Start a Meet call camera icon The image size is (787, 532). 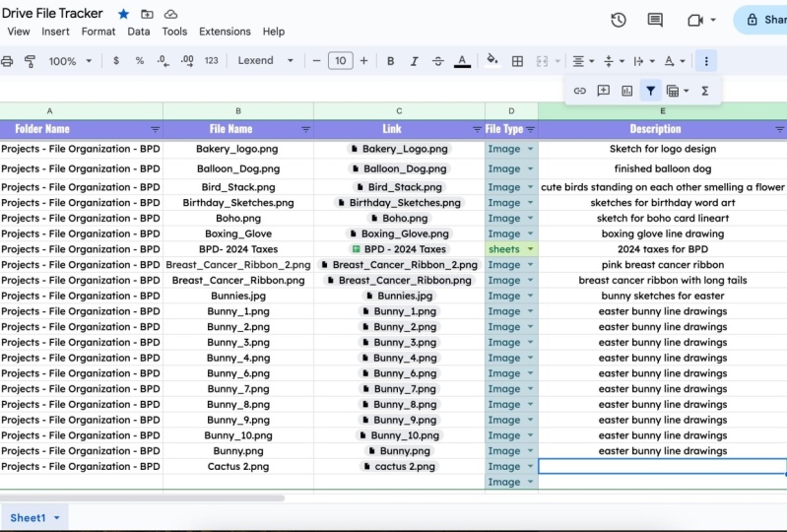[x=695, y=20]
